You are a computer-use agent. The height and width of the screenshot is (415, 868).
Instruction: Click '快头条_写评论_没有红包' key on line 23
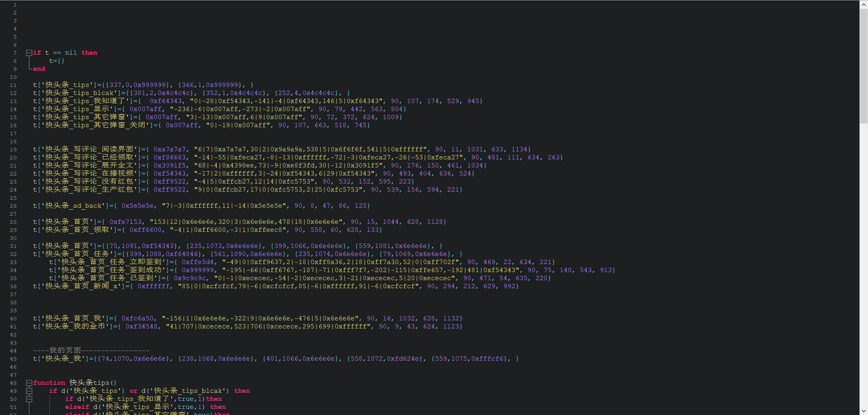point(89,182)
